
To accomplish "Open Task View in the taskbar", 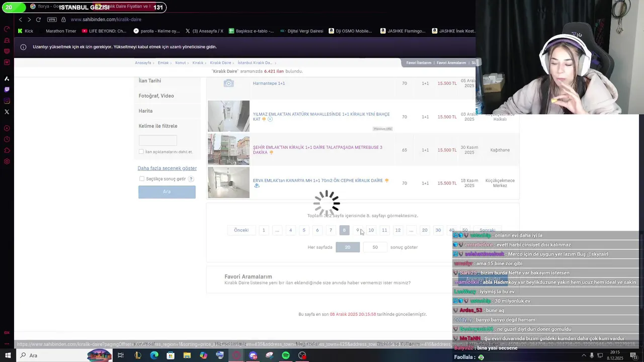I will point(121,355).
